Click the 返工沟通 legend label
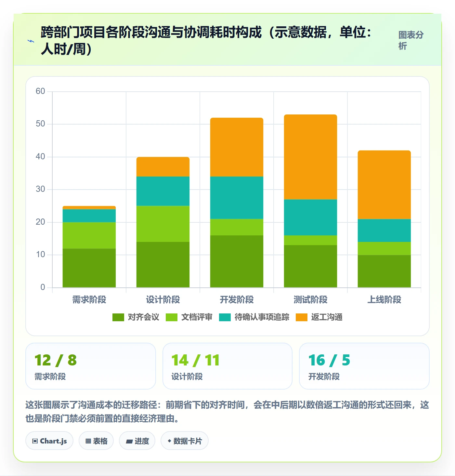 point(327,317)
